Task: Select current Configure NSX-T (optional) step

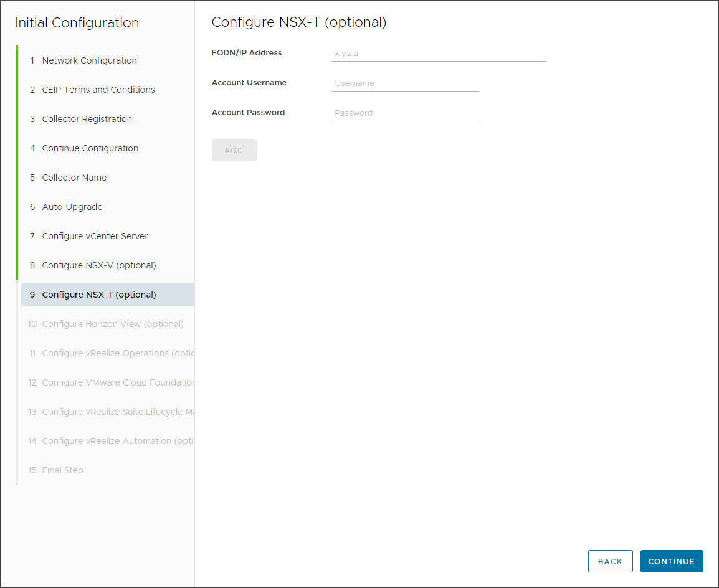Action: point(107,295)
